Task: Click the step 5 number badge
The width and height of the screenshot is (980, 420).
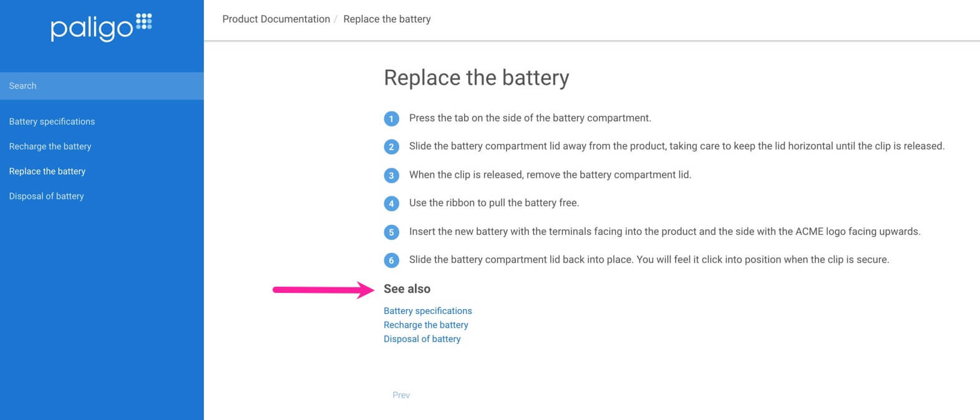Action: [391, 232]
